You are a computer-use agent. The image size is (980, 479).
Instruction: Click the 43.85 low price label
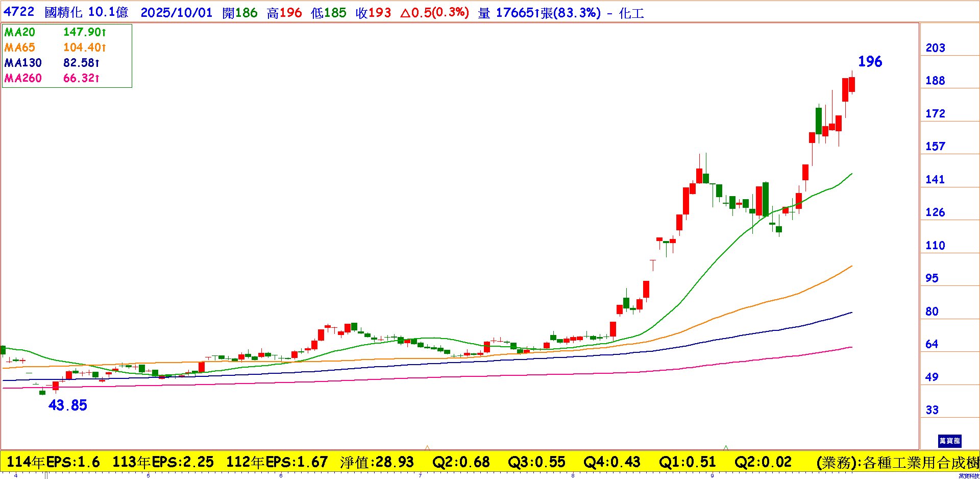(67, 405)
